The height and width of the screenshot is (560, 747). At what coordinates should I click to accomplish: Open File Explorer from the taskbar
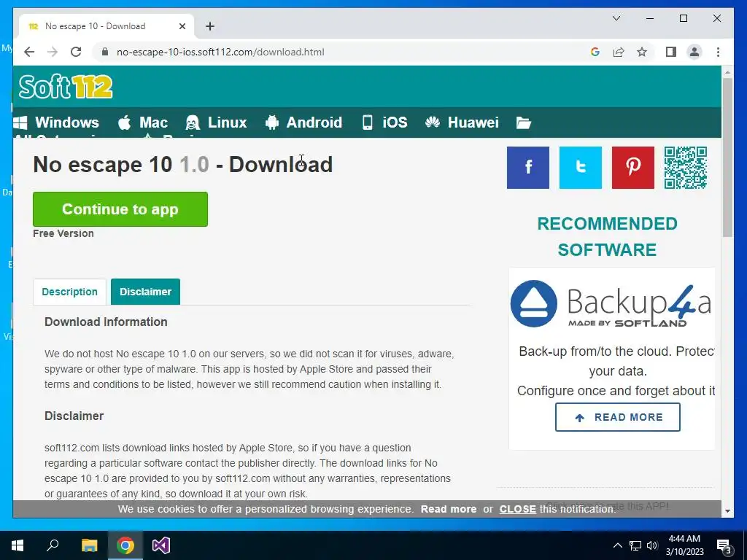pyautogui.click(x=89, y=545)
